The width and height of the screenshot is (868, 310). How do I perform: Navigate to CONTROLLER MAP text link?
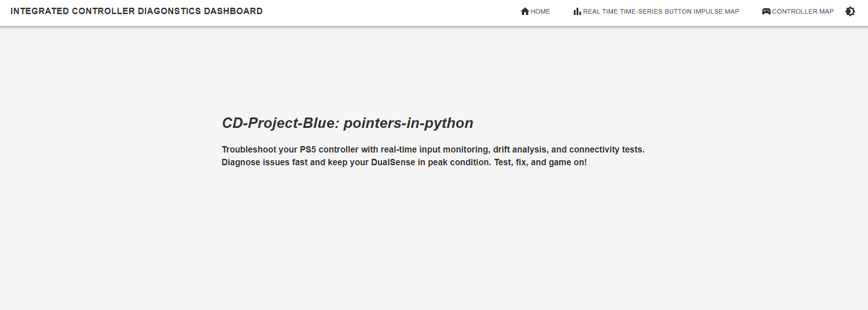pyautogui.click(x=803, y=11)
